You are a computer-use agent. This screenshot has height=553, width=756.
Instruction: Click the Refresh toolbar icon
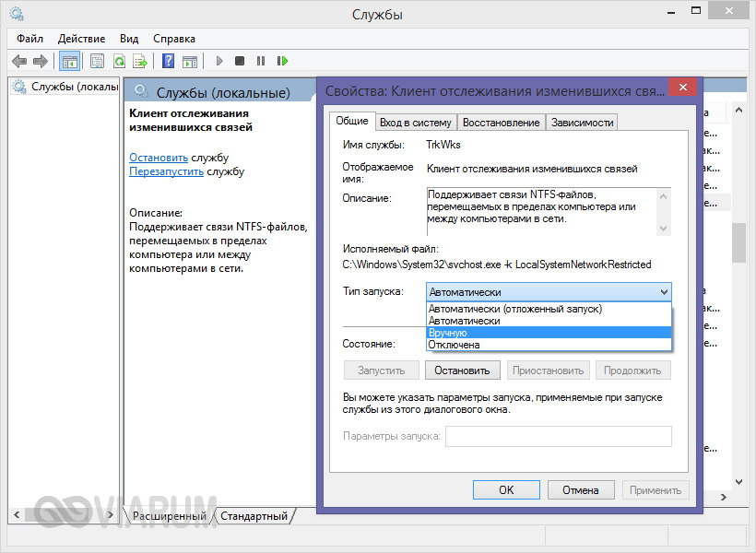click(119, 61)
